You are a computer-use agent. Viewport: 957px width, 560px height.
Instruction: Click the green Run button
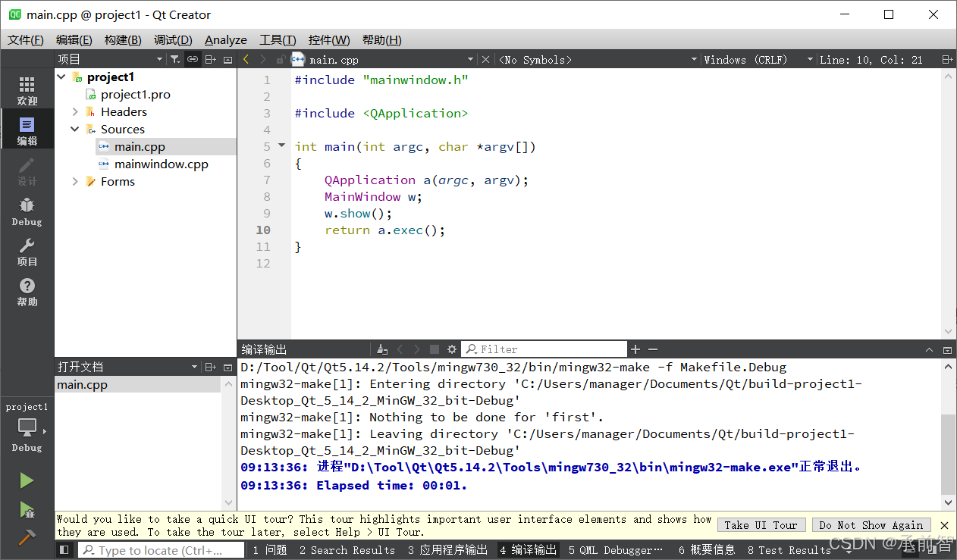pyautogui.click(x=27, y=480)
